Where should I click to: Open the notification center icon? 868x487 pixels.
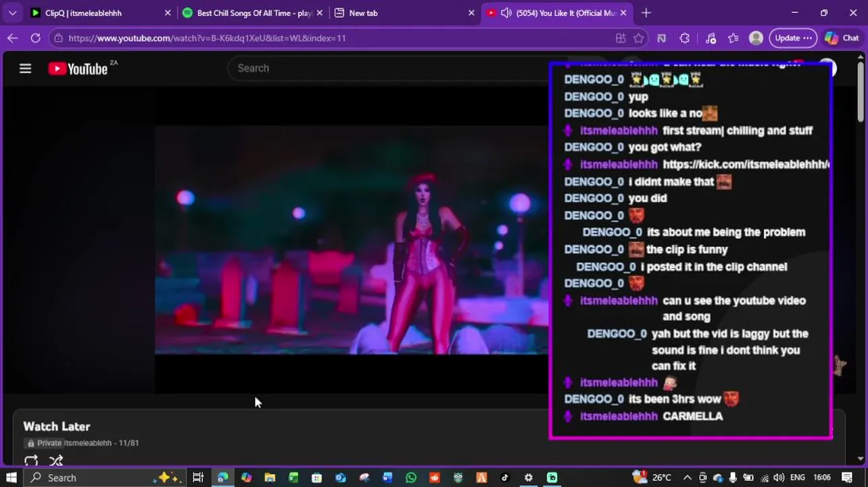tap(847, 478)
